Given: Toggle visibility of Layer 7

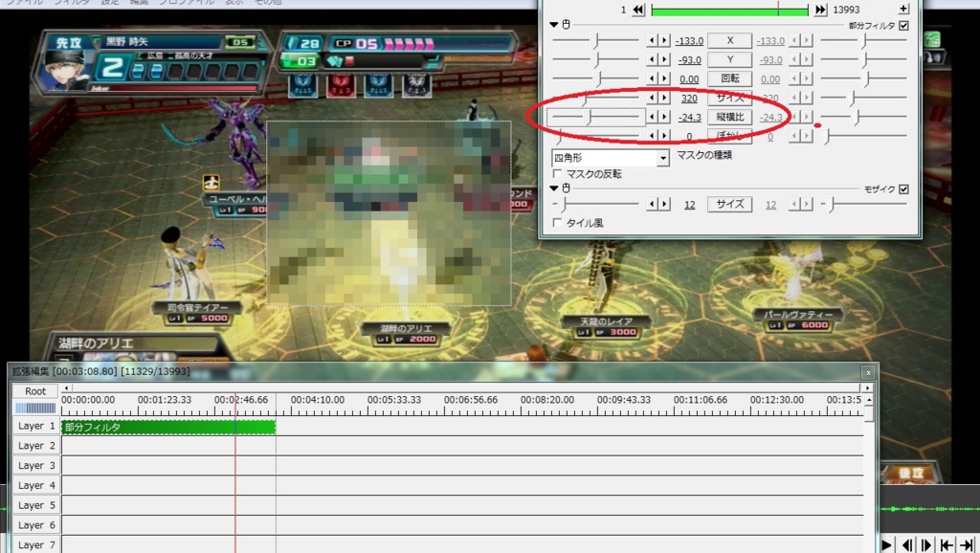Looking at the screenshot, I should click(35, 545).
